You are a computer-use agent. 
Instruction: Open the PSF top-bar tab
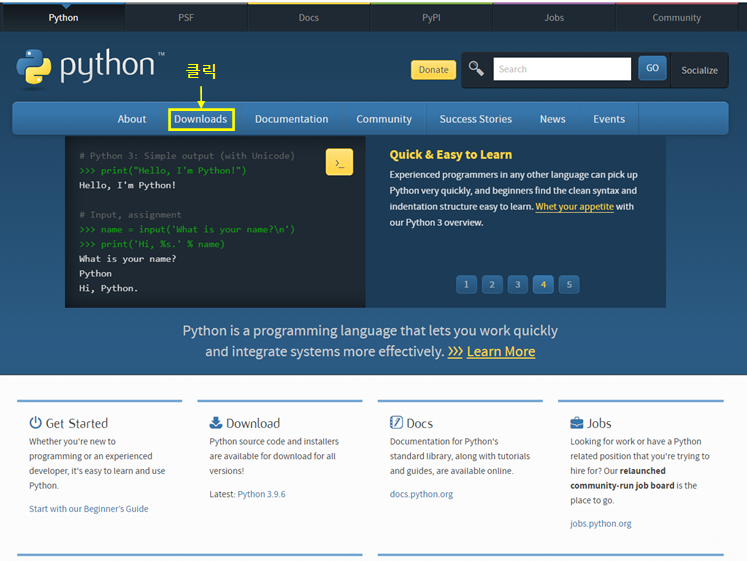click(186, 18)
